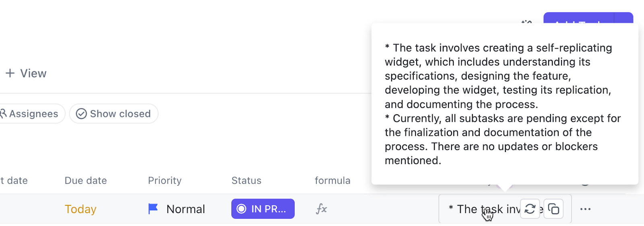Click the regenerate summary refresh icon
Screen dimensions: 644x226
(x=530, y=209)
